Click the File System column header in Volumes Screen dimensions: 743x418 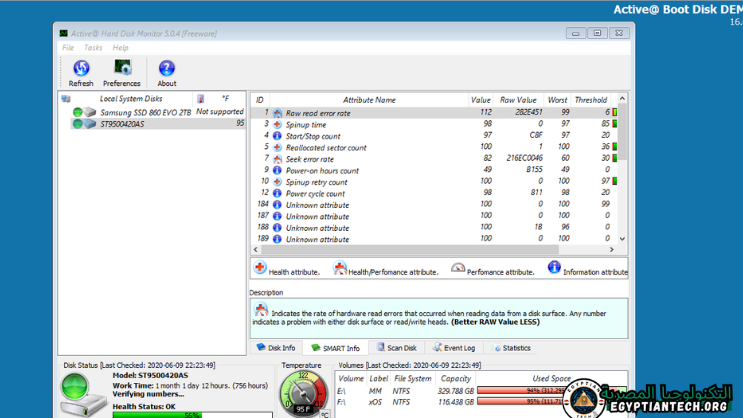click(413, 378)
